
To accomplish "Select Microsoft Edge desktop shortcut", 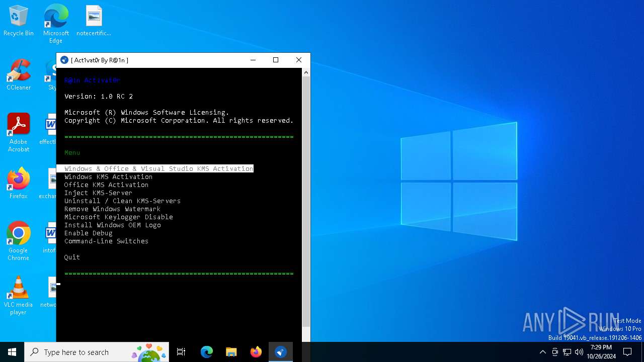I will [56, 24].
